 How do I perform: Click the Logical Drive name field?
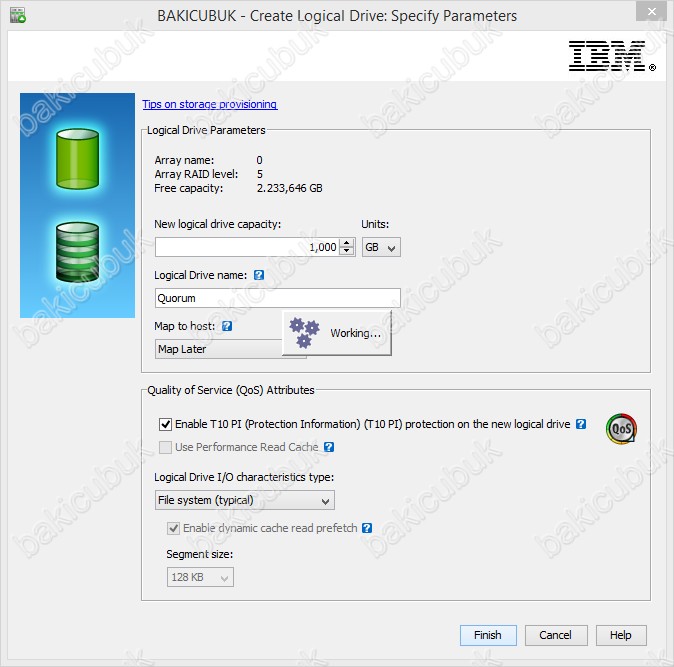click(x=278, y=298)
